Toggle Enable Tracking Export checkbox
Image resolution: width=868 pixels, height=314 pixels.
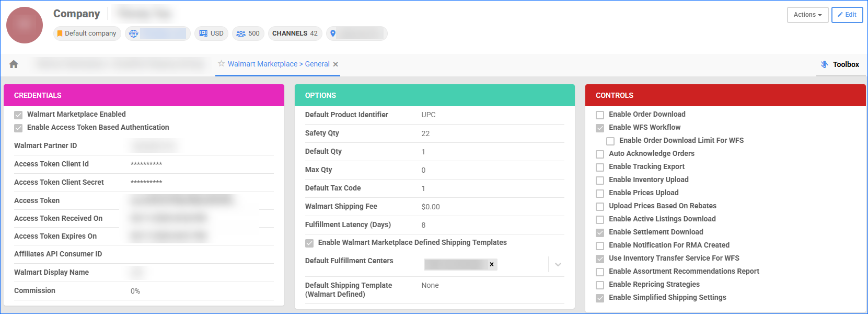click(x=600, y=167)
